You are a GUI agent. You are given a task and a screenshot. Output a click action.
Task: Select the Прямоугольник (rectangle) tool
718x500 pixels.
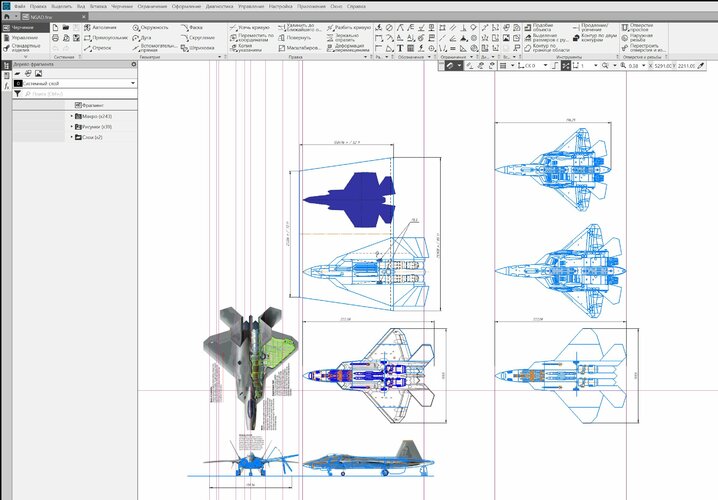[105, 38]
